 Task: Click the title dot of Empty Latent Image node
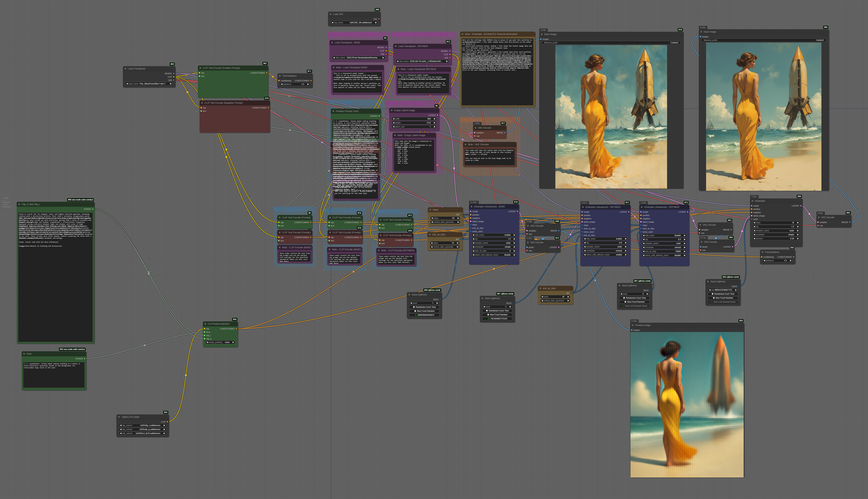pyautogui.click(x=392, y=110)
